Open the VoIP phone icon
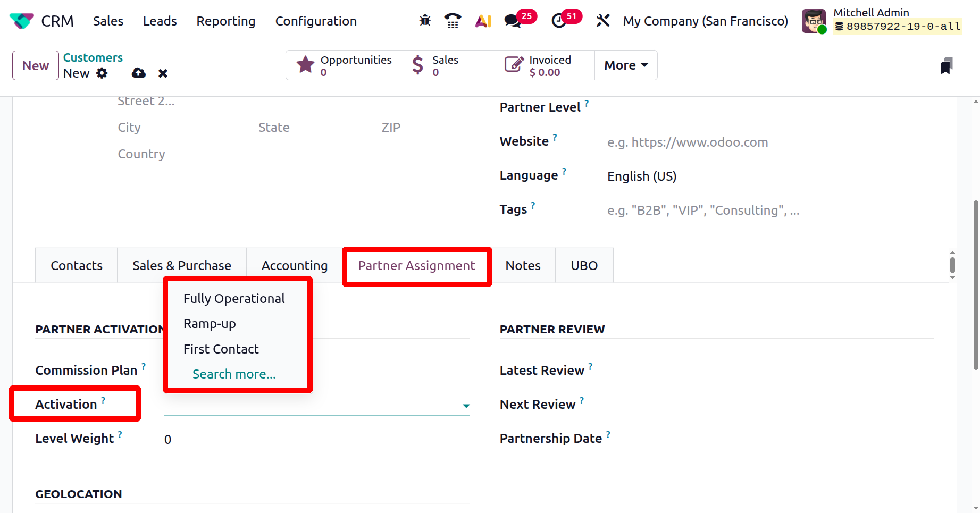Image resolution: width=980 pixels, height=513 pixels. (453, 21)
